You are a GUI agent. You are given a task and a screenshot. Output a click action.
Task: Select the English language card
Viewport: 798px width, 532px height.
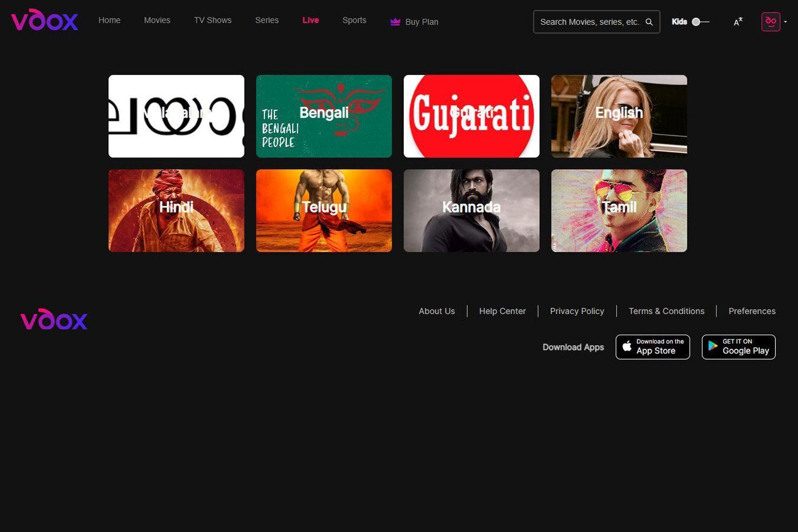619,116
